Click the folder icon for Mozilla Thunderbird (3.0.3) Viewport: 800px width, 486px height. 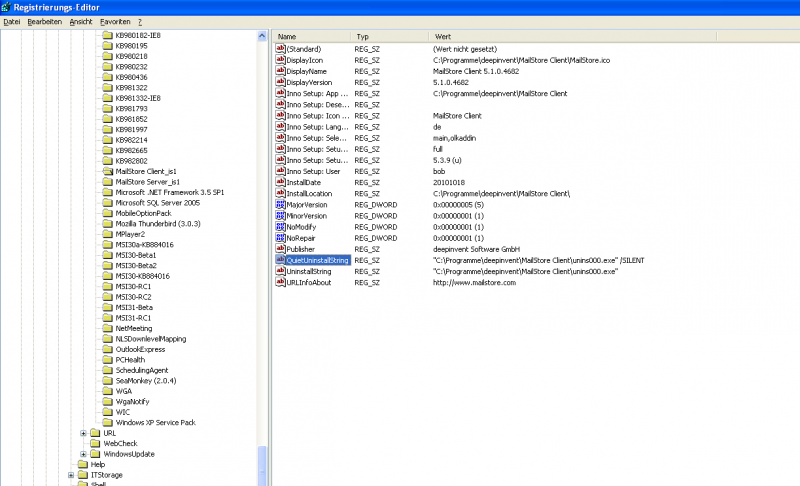[x=108, y=223]
